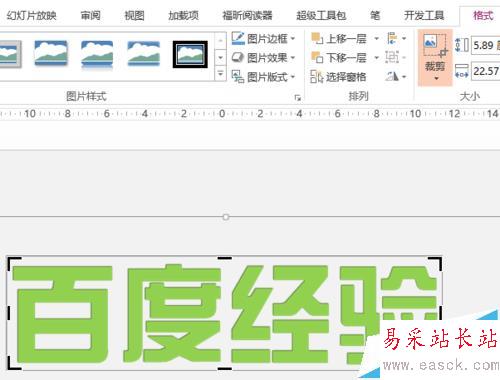Open the 幻灯片放映 ribbon tab

32,15
